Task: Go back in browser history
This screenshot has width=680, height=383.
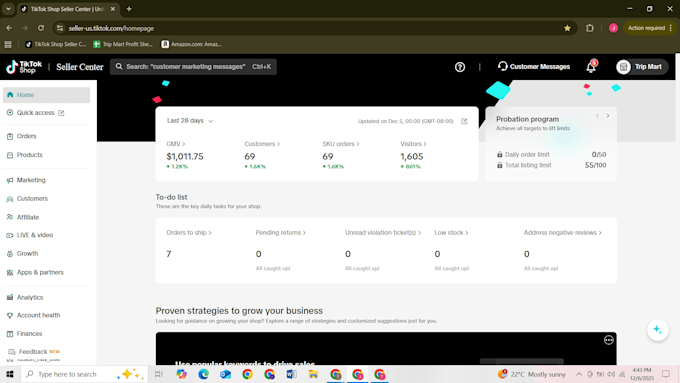Action: pyautogui.click(x=9, y=28)
